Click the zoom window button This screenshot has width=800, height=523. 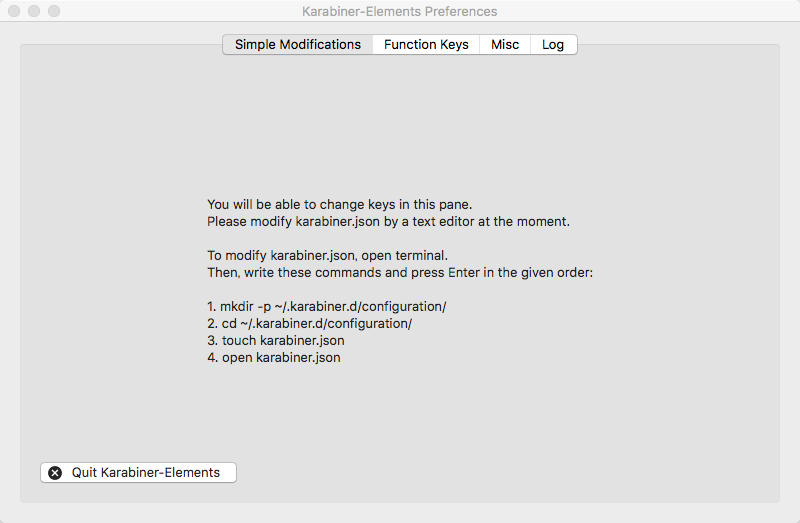[54, 11]
